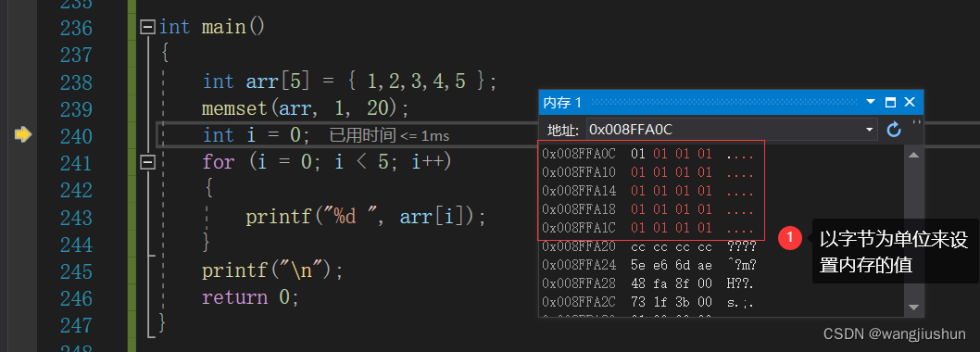This screenshot has width=980, height=352.
Task: Collapse the main() function outline box
Action: pos(147,27)
